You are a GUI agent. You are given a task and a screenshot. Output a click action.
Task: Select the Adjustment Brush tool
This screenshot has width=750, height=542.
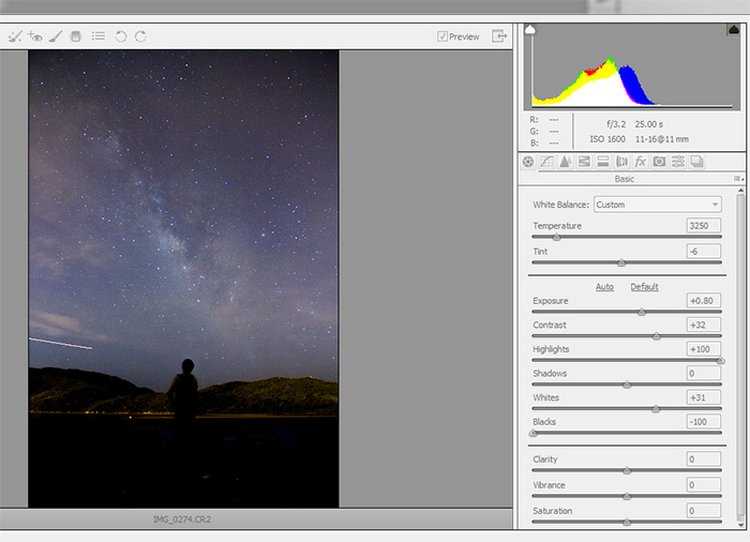(x=55, y=37)
